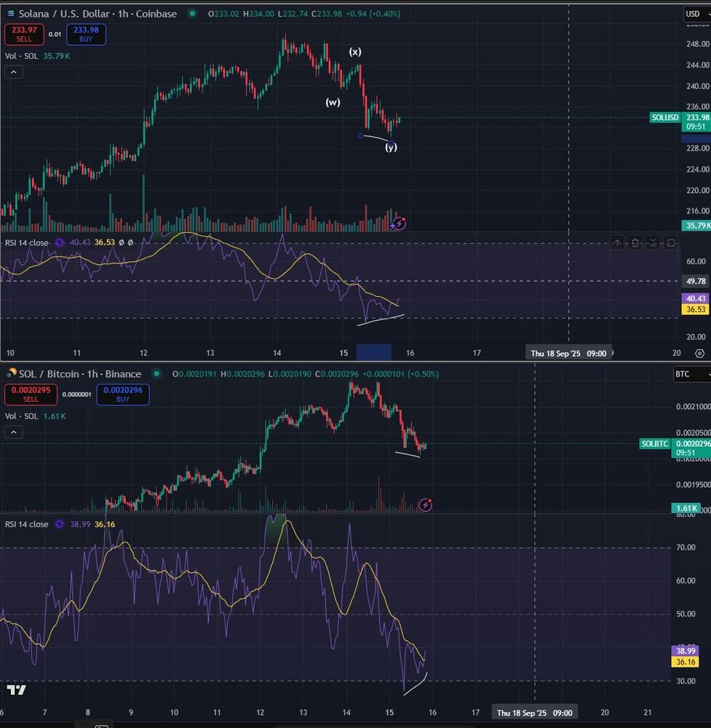Click the 248.00 price level on top axis
The height and width of the screenshot is (728, 711).
click(x=698, y=44)
